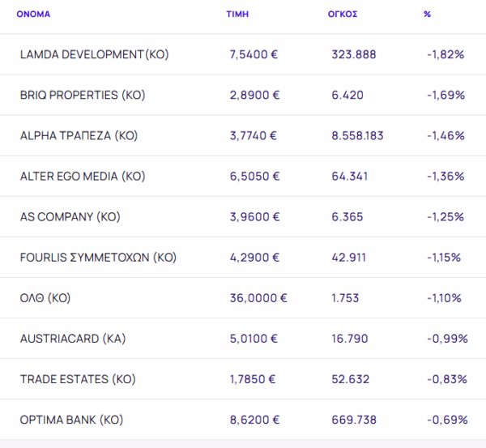The image size is (486, 448).
Task: Open OPTIMA BANK (ΚΟ) stock page
Action: [71, 420]
